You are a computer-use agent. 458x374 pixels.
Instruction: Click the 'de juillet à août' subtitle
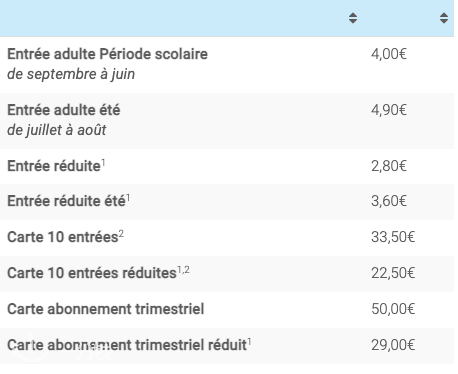pos(57,130)
